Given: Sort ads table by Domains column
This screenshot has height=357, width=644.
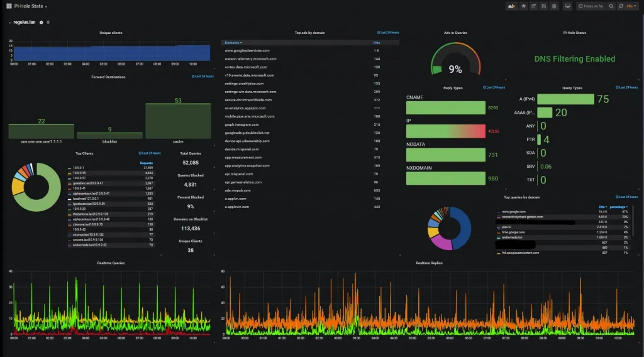Looking at the screenshot, I should (x=233, y=43).
